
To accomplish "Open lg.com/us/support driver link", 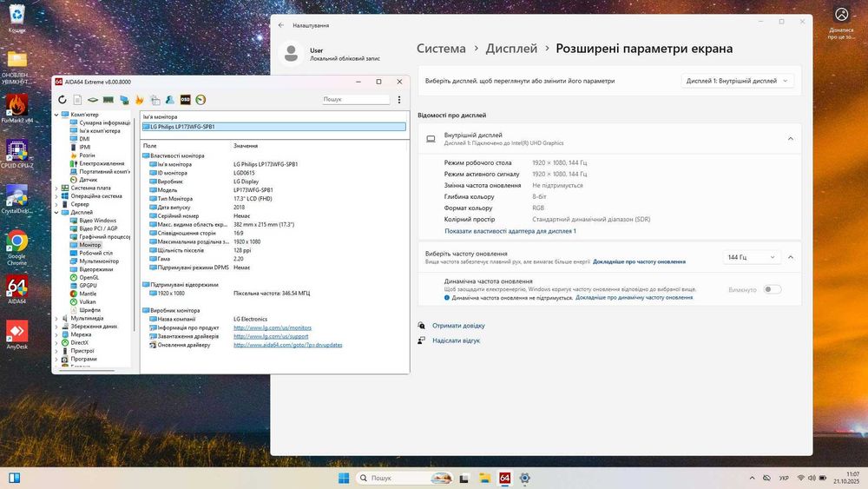I will (271, 336).
